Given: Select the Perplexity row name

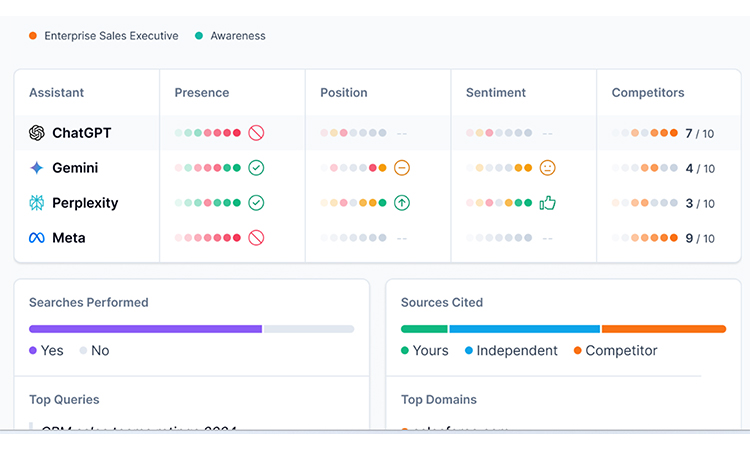Looking at the screenshot, I should pyautogui.click(x=85, y=203).
